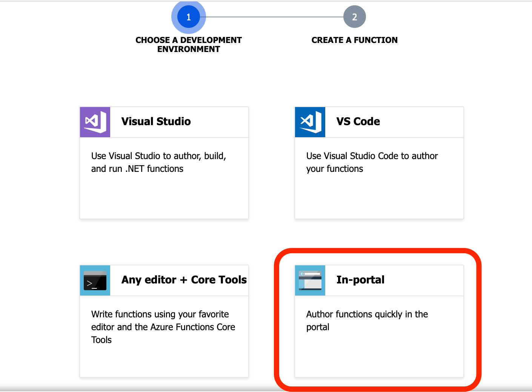Choose the In-portal card title
The height and width of the screenshot is (392, 532).
click(x=360, y=280)
